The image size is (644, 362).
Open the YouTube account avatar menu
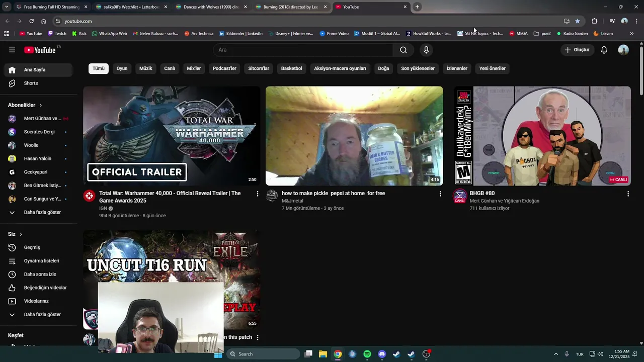coord(623,50)
